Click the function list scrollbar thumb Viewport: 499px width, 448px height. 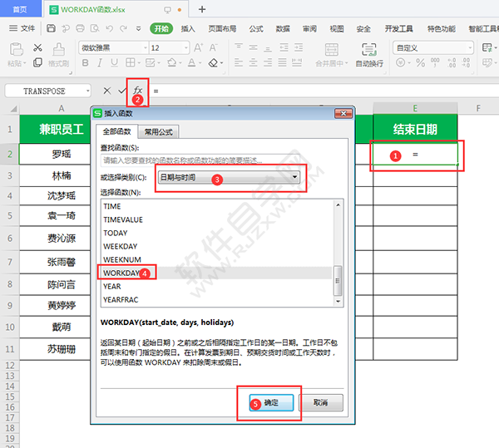click(x=338, y=281)
